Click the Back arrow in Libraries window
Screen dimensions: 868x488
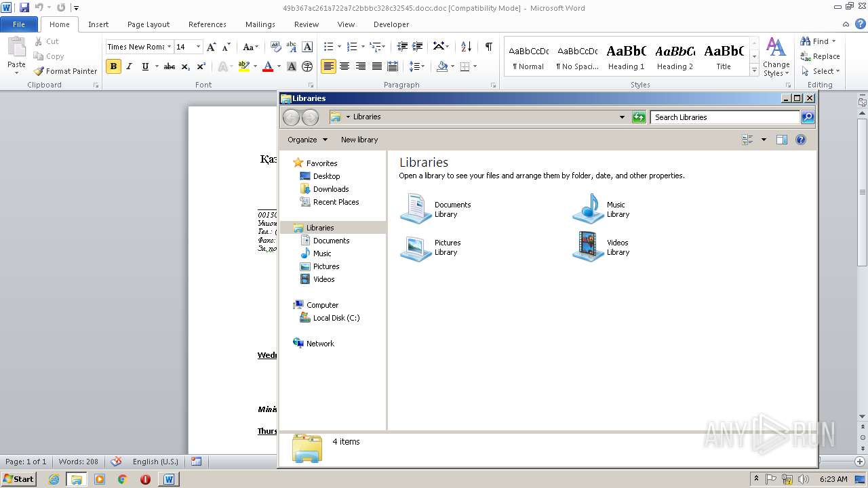click(x=291, y=117)
